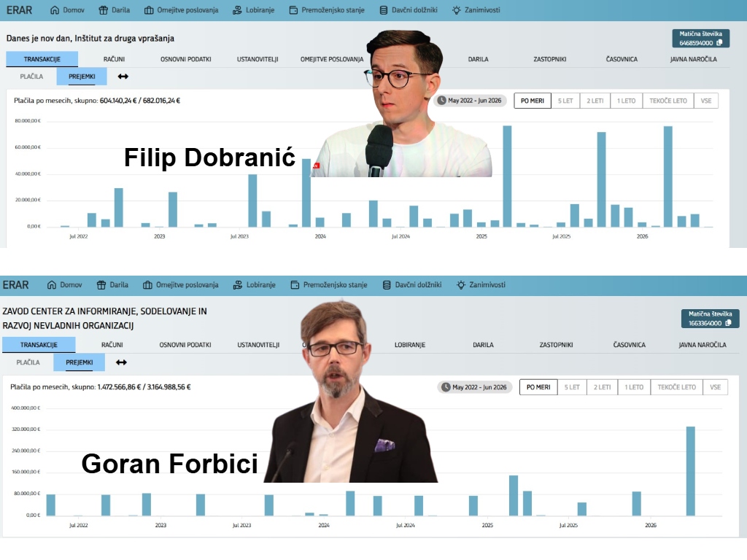Select TEKOČE LETO range for Danes je nov dan chart
This screenshot has height=560, width=747.
coord(668,101)
